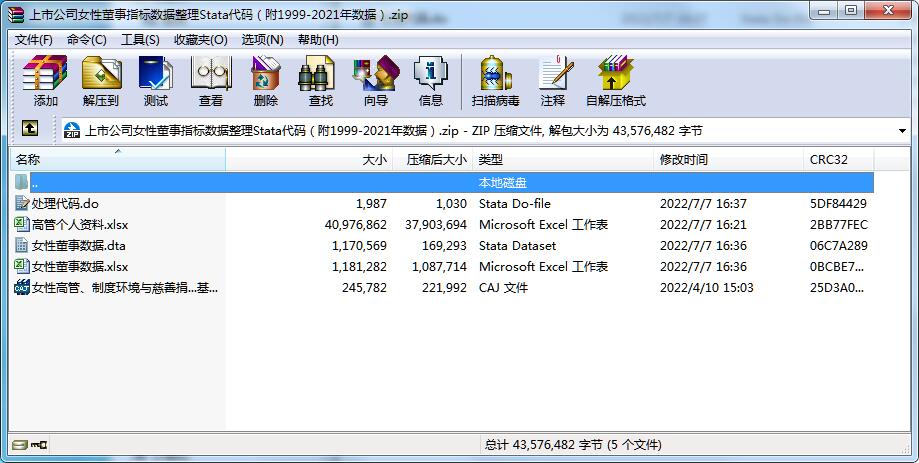919x463 pixels.
Task: Open the 帮助(H) menu
Action: point(318,40)
